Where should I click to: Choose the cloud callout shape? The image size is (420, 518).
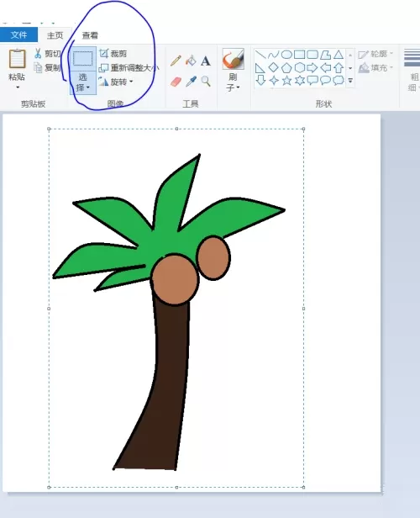click(339, 80)
